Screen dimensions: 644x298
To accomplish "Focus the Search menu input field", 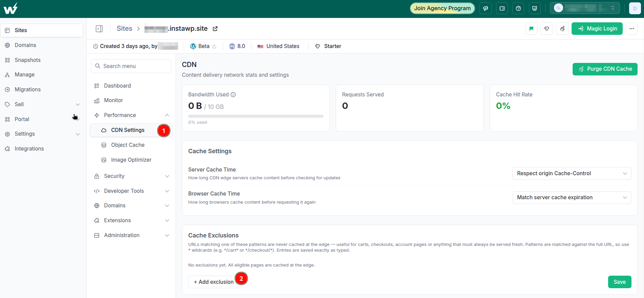I will pos(131,66).
